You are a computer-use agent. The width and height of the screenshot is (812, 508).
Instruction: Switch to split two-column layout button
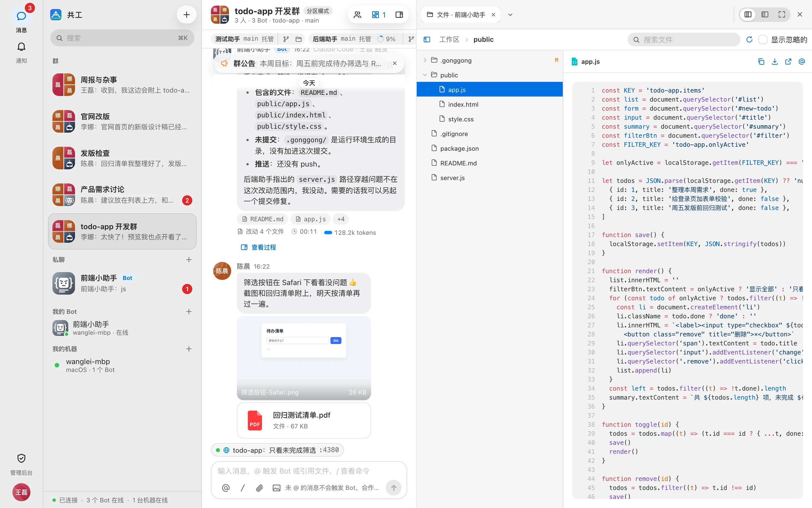[x=748, y=14]
